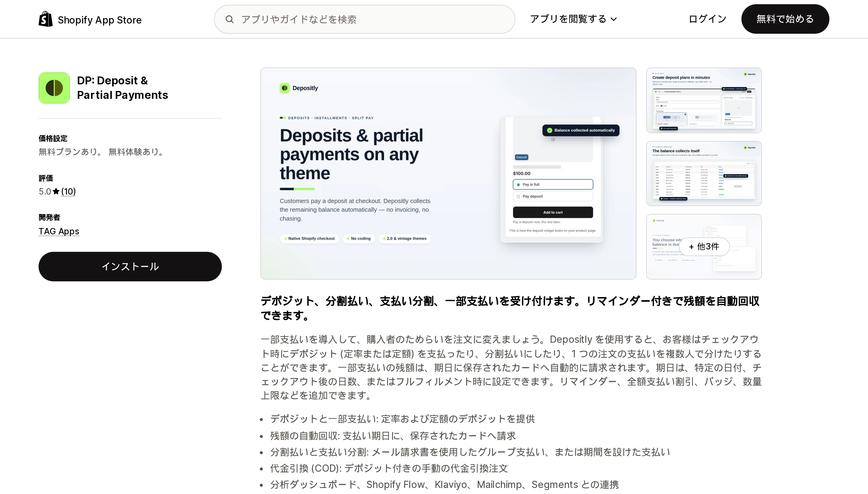Click the デポジットと一部支払い bullet line
The width and height of the screenshot is (868, 494).
tap(403, 419)
